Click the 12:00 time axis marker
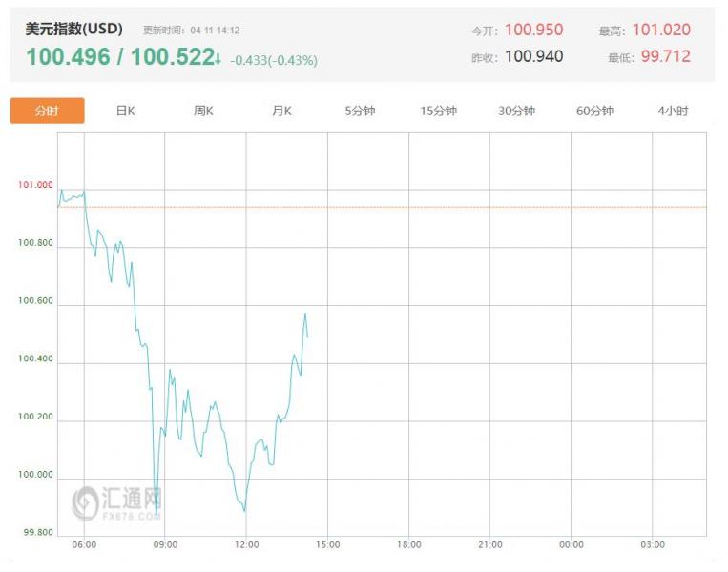Viewport: 728px width, 572px height. 246,544
